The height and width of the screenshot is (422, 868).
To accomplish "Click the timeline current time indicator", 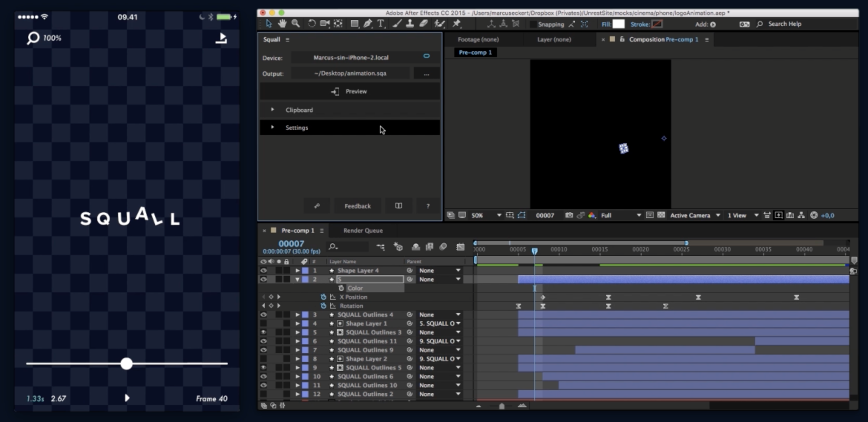I will [x=535, y=251].
